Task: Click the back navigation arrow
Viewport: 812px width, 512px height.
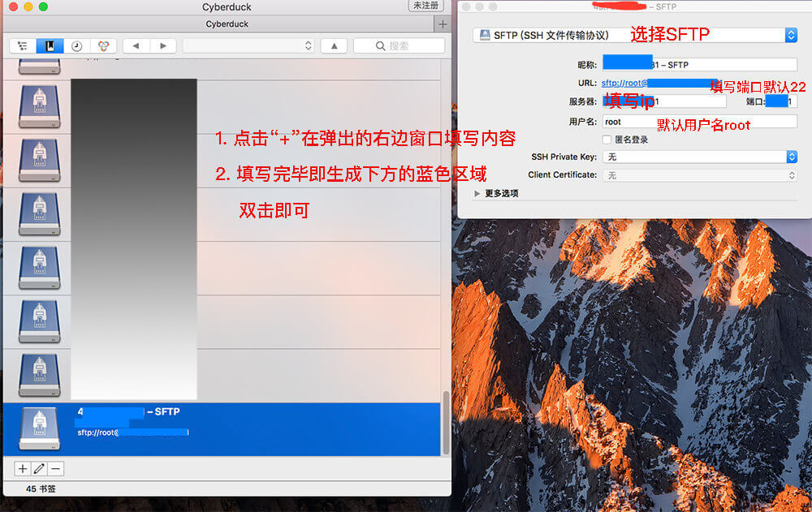Action: [x=136, y=46]
